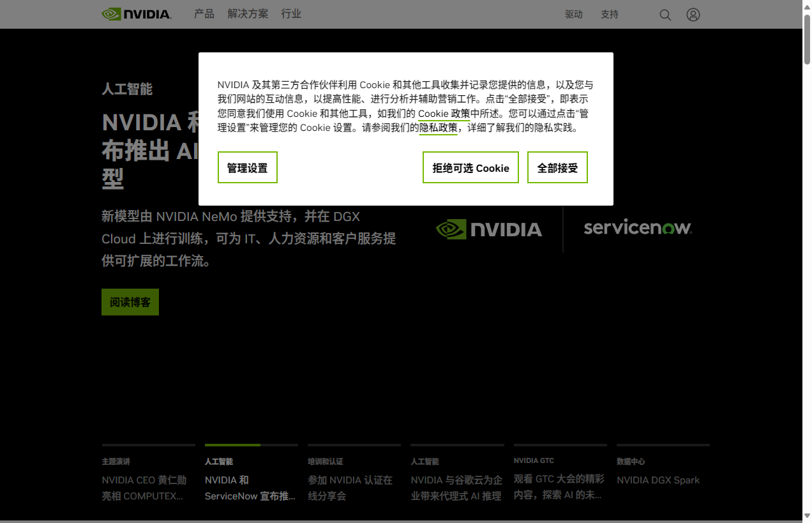
Task: Open cookie 管理设置 preferences
Action: coord(247,167)
